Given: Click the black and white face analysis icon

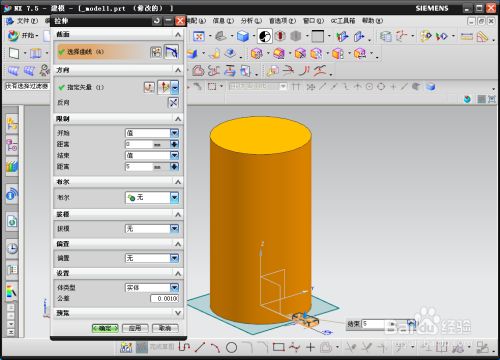Looking at the screenshot, I should 265,36.
